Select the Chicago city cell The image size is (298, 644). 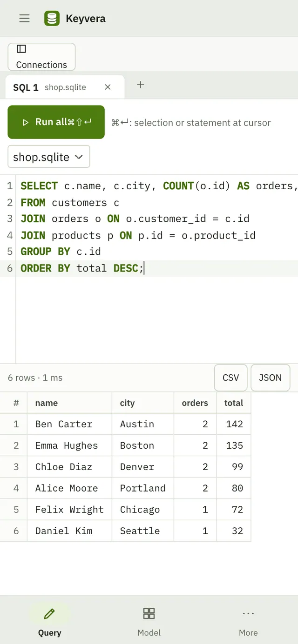click(x=143, y=510)
